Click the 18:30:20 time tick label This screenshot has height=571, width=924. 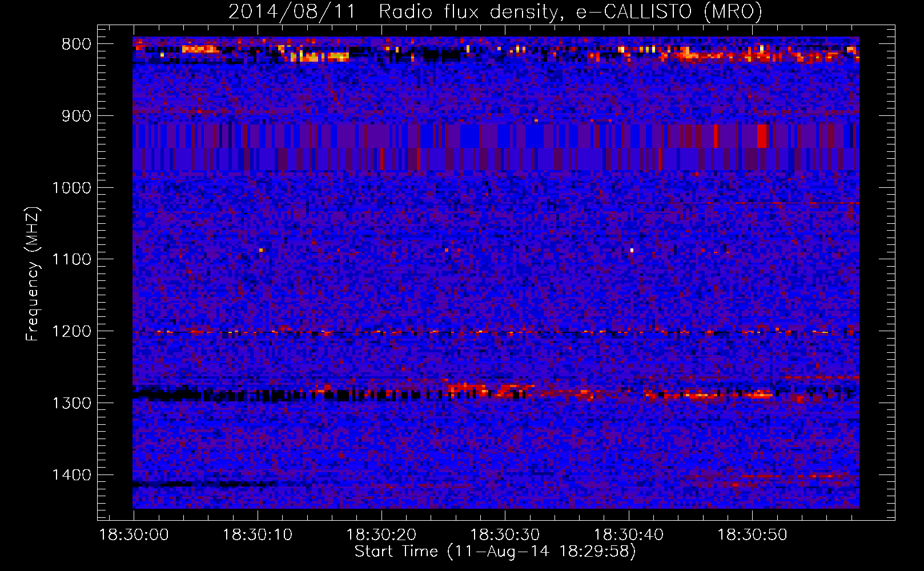click(381, 535)
